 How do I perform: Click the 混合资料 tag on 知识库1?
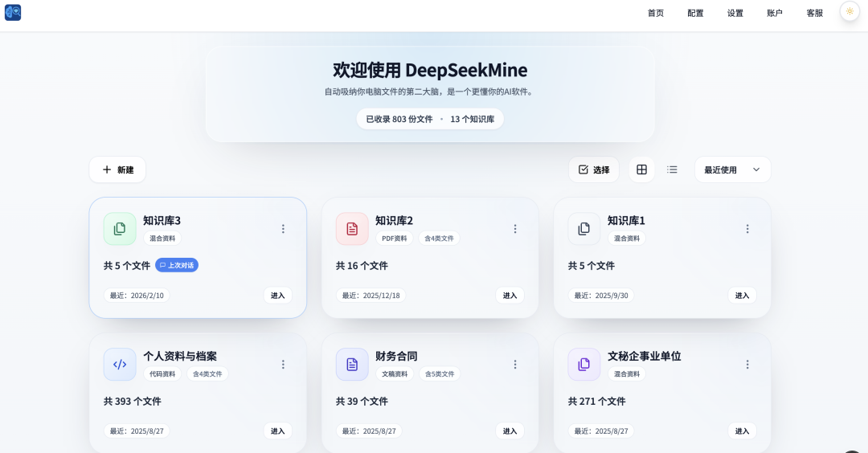click(627, 239)
